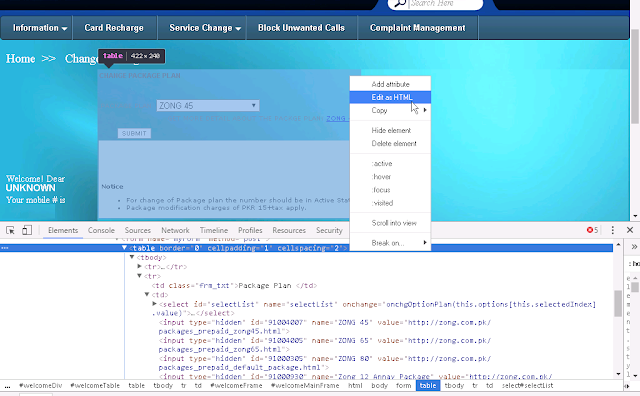This screenshot has width=640, height=396.
Task: Choose Scroll into view in context menu
Action: pos(390,223)
